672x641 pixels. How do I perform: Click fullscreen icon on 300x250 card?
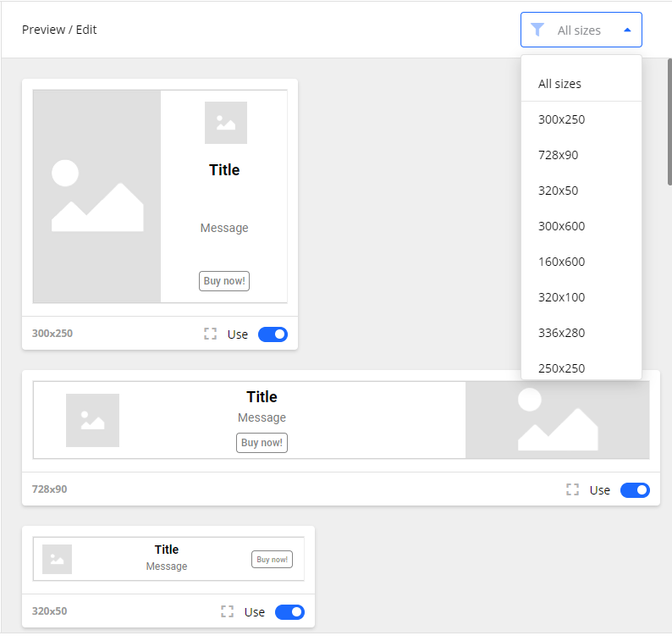tap(211, 334)
